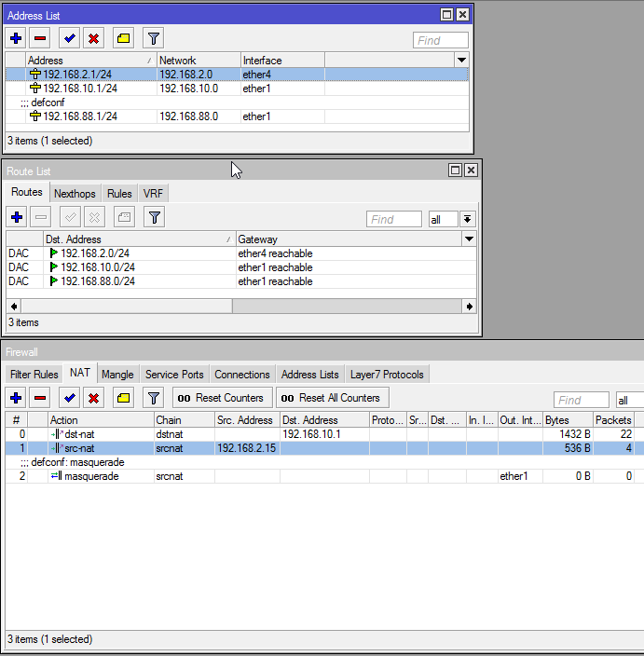Screen dimensions: 644x656
Task: Switch to the Nexthops tab
Action: coord(75,194)
